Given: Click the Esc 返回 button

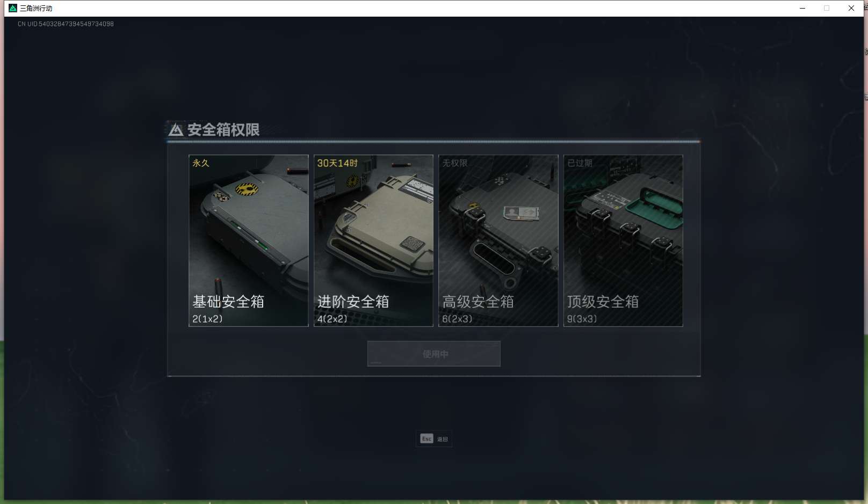Looking at the screenshot, I should [x=434, y=439].
